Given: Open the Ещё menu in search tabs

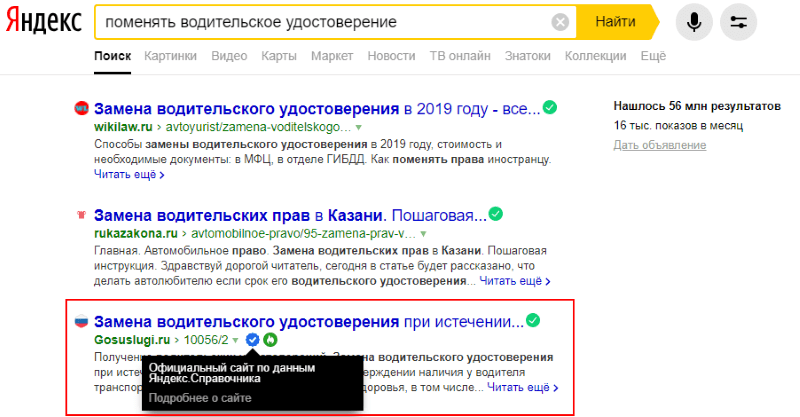Looking at the screenshot, I should [653, 56].
